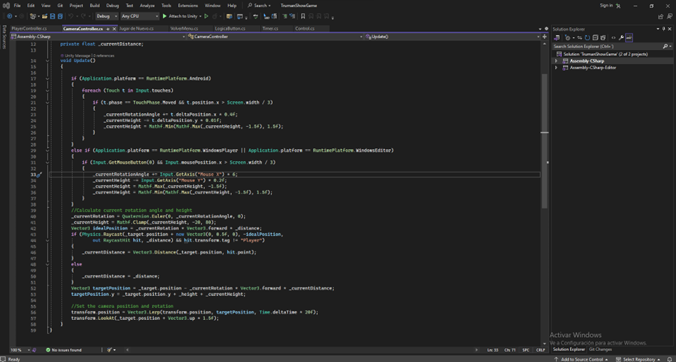This screenshot has height=362, width=676.
Task: Switch to Timer.cs tab
Action: (x=270, y=28)
